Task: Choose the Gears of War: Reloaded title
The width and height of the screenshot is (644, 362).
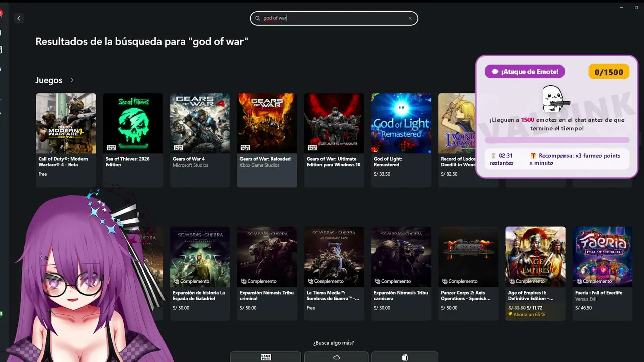Action: pos(265,159)
